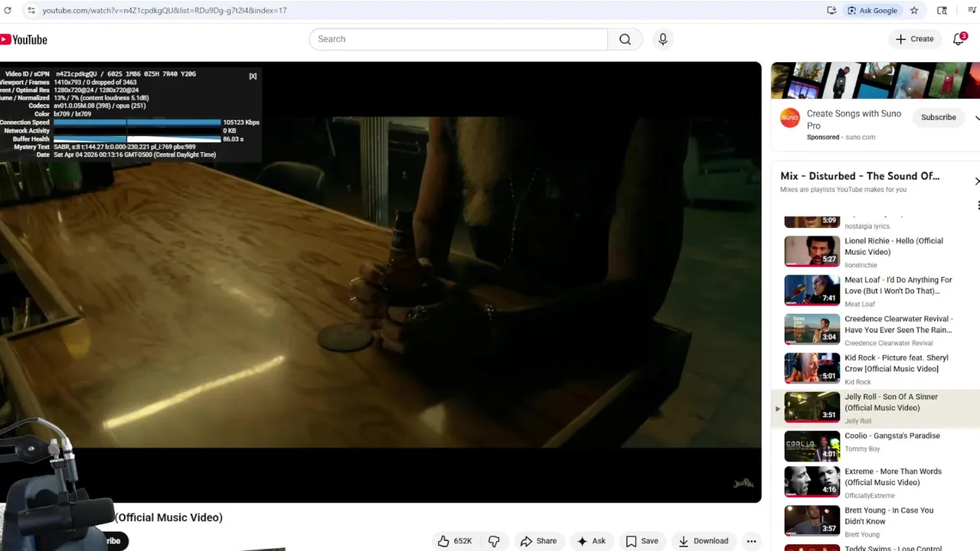Focus the YouTube search field
The height and width of the screenshot is (551, 980).
(x=458, y=39)
